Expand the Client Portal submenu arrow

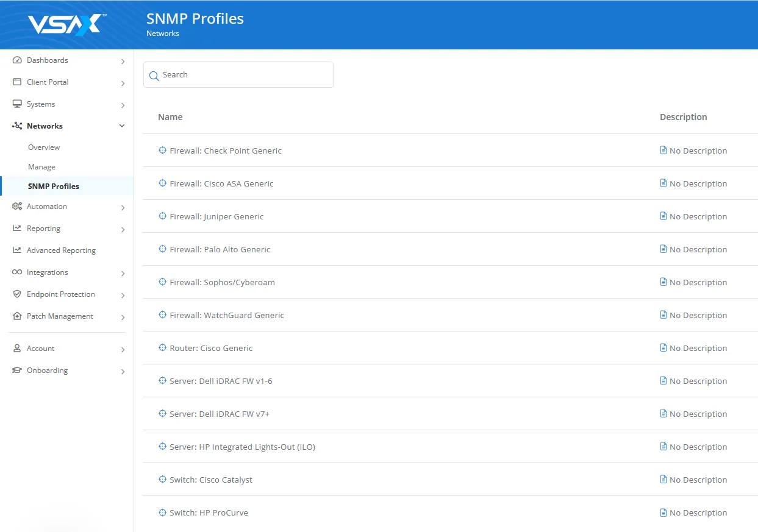(x=123, y=83)
